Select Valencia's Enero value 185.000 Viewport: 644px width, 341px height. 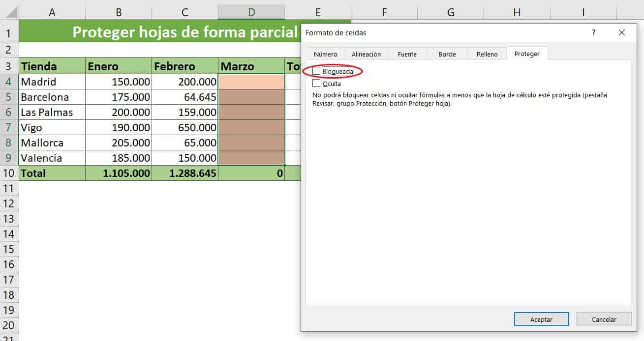coord(119,158)
